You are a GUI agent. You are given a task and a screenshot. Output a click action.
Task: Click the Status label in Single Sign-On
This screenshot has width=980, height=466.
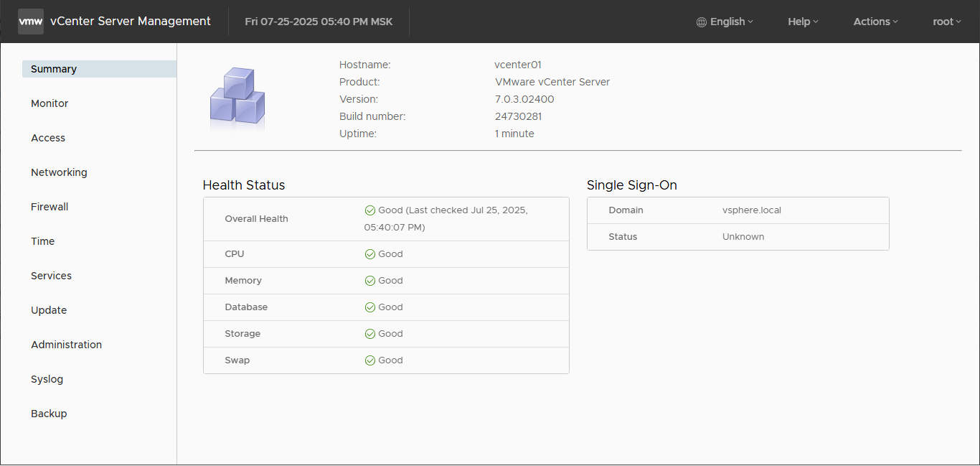tap(623, 237)
